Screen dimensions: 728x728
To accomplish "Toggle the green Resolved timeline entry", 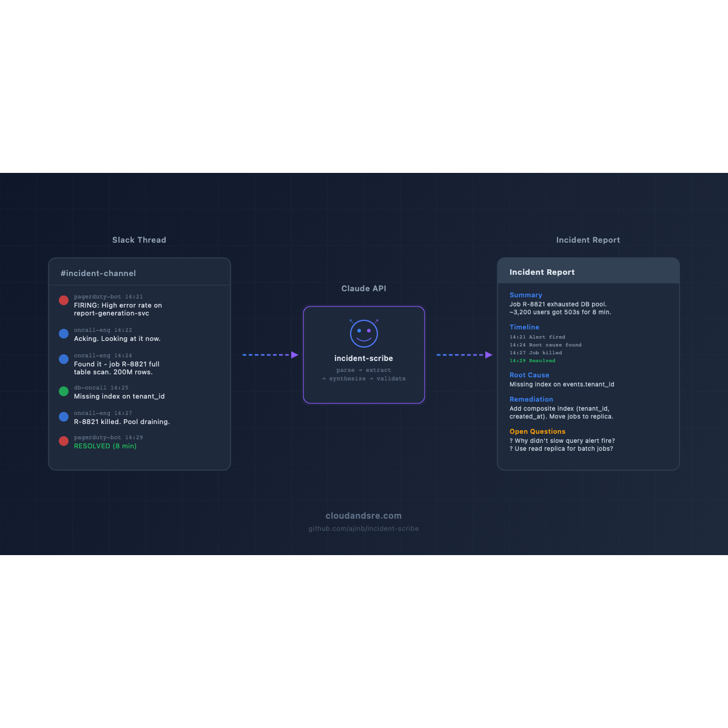I will pyautogui.click(x=532, y=360).
